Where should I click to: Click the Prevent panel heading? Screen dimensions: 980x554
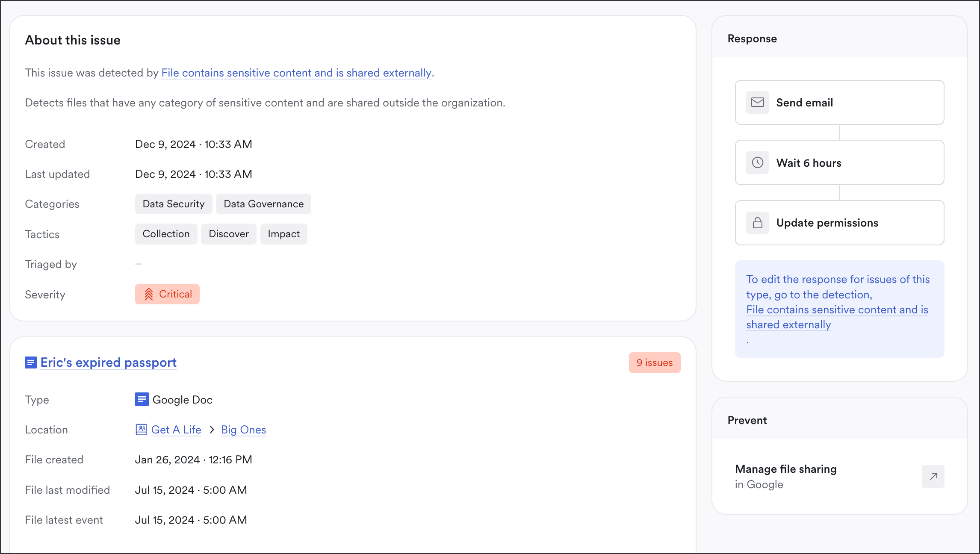pos(747,420)
